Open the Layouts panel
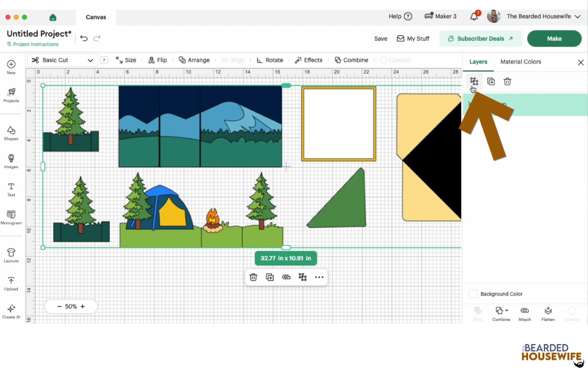The height and width of the screenshot is (374, 588). (11, 255)
